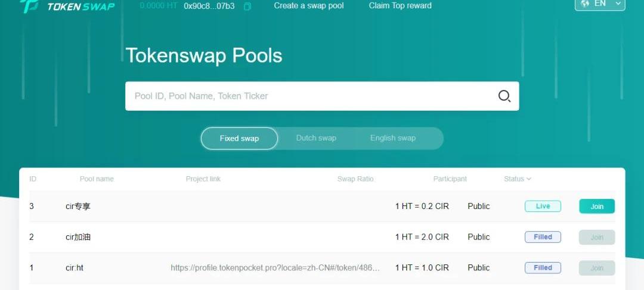Screen dimensions: 644x290
Task: Join the live cir专享 pool
Action: (596, 207)
